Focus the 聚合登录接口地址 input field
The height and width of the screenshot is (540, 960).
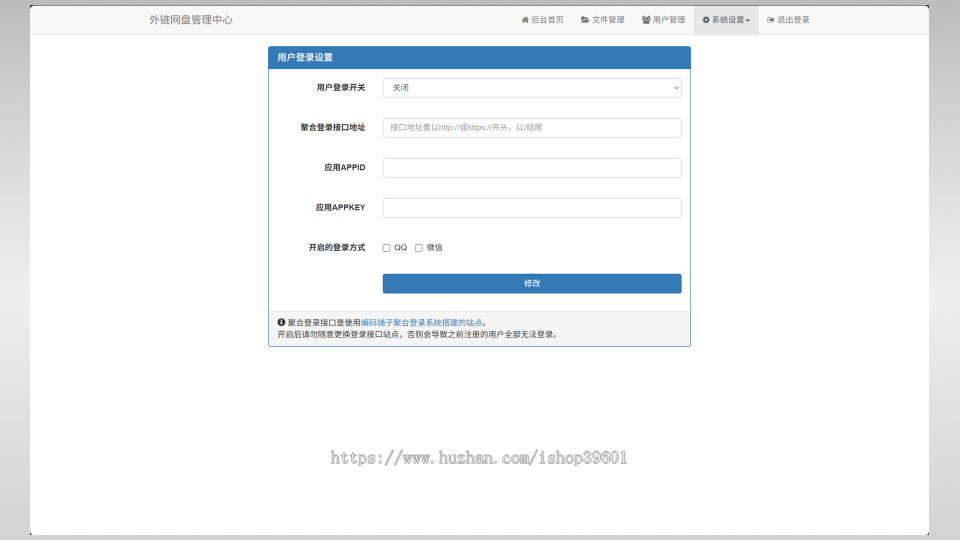tap(532, 127)
